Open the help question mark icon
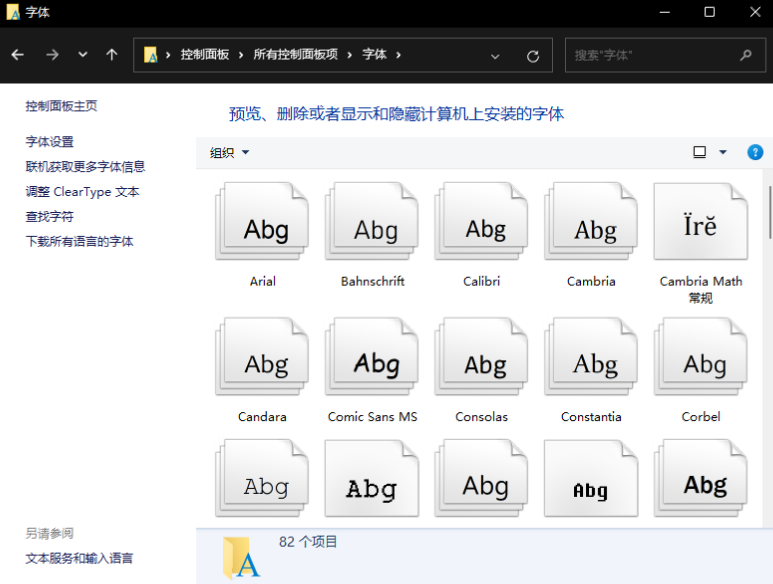 tap(755, 152)
